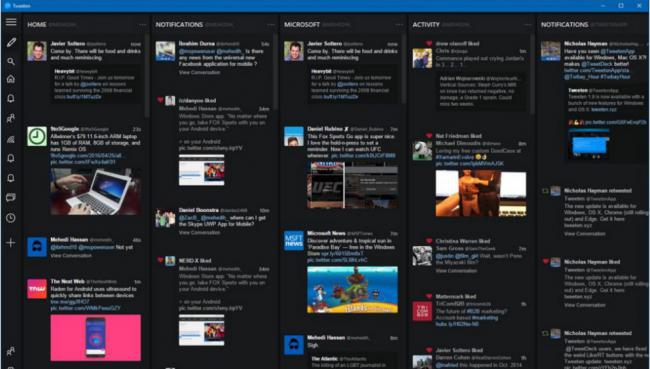Open image under Nat Friedman liked tweet

pos(481,193)
